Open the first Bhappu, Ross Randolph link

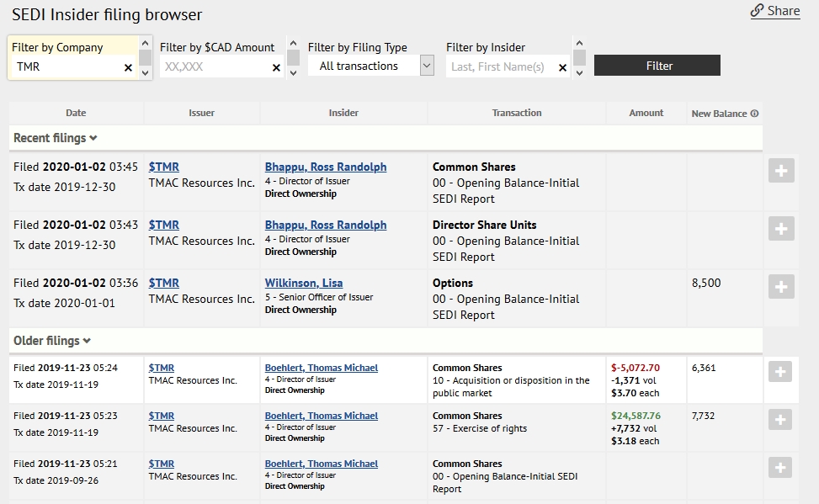pyautogui.click(x=326, y=167)
